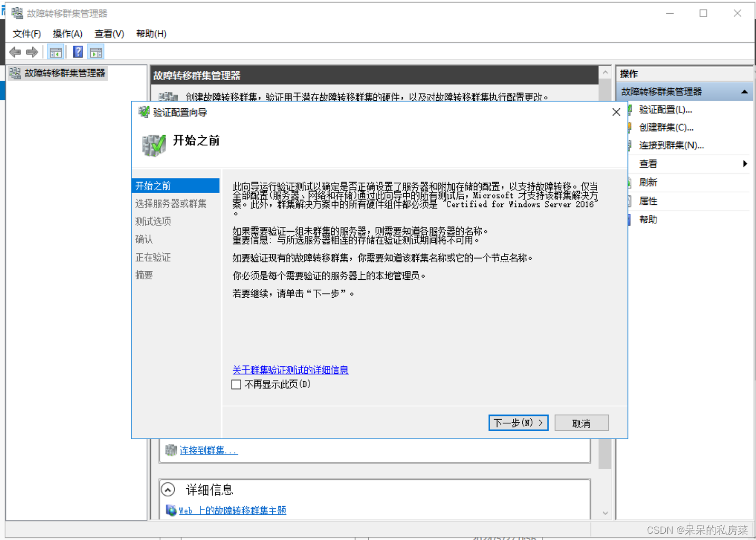Select 确认 wizard step
The image size is (756, 540).
pos(144,239)
